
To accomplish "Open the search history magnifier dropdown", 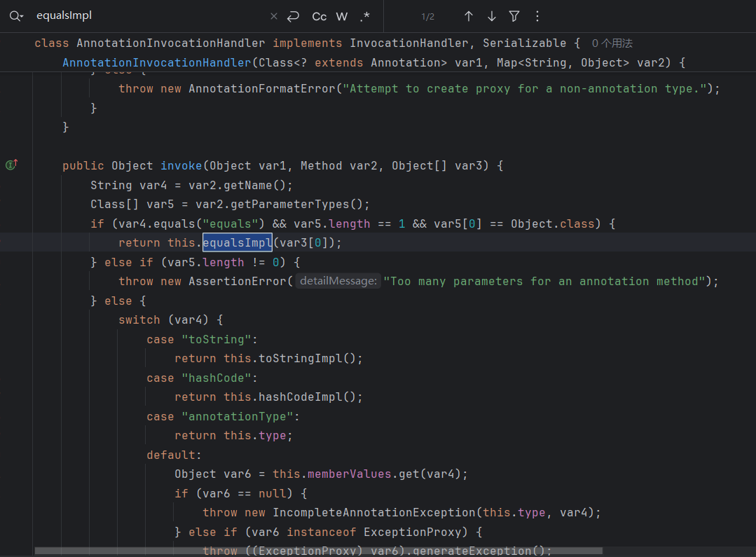I will click(17, 16).
